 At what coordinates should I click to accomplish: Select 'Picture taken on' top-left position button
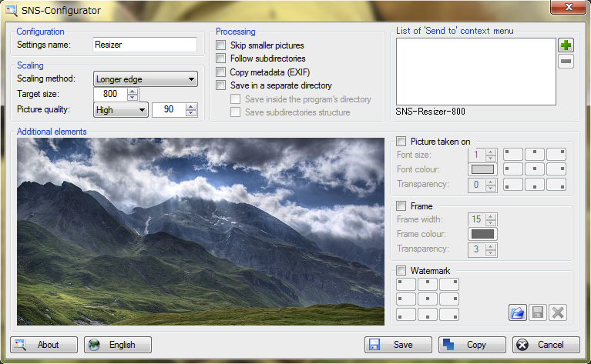(513, 155)
